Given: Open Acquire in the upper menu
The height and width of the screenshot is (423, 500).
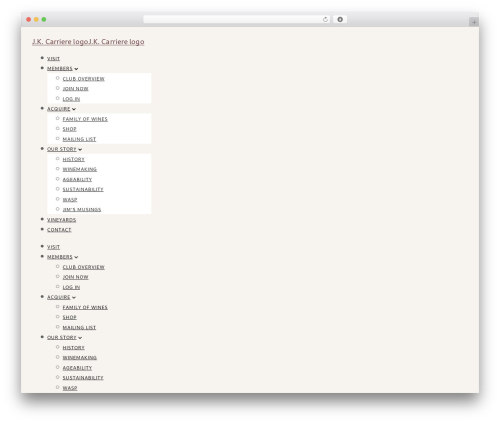Looking at the screenshot, I should pos(59,109).
